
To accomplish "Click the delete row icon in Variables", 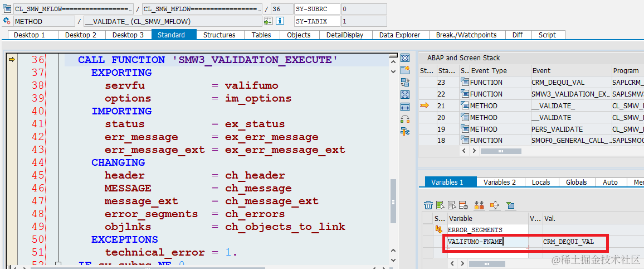I will [464, 205].
